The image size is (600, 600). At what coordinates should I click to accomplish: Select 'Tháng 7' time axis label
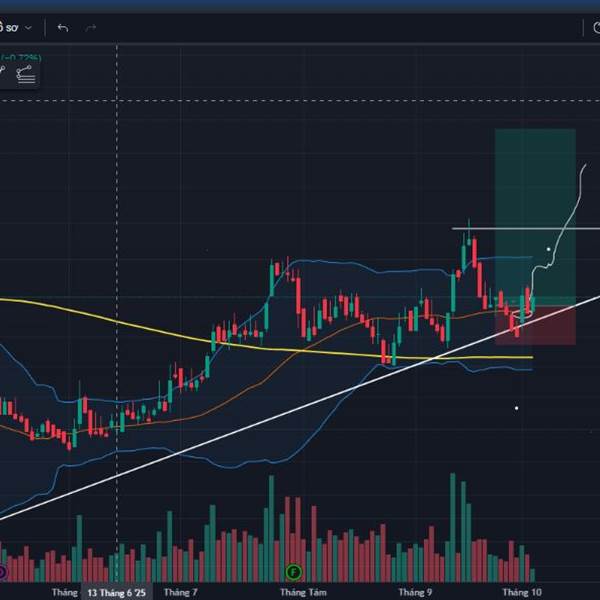[x=181, y=592]
